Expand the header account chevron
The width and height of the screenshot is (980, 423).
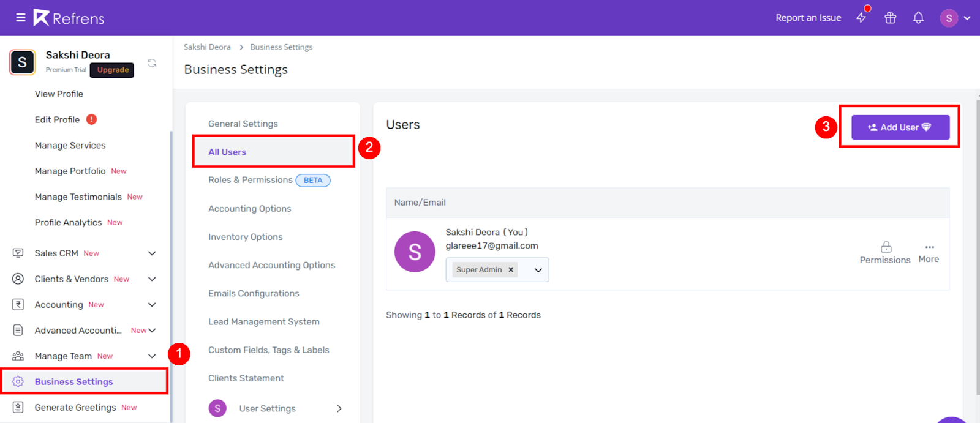(x=967, y=18)
